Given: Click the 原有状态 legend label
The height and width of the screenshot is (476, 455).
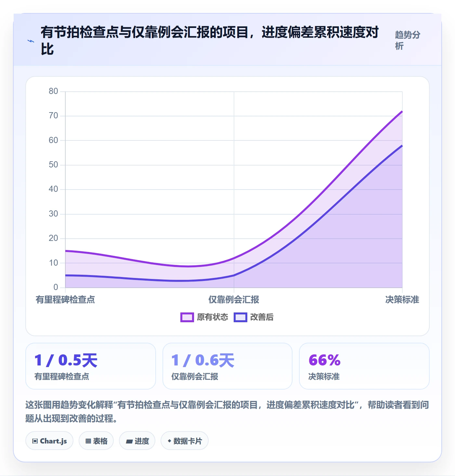Looking at the screenshot, I should tap(213, 317).
